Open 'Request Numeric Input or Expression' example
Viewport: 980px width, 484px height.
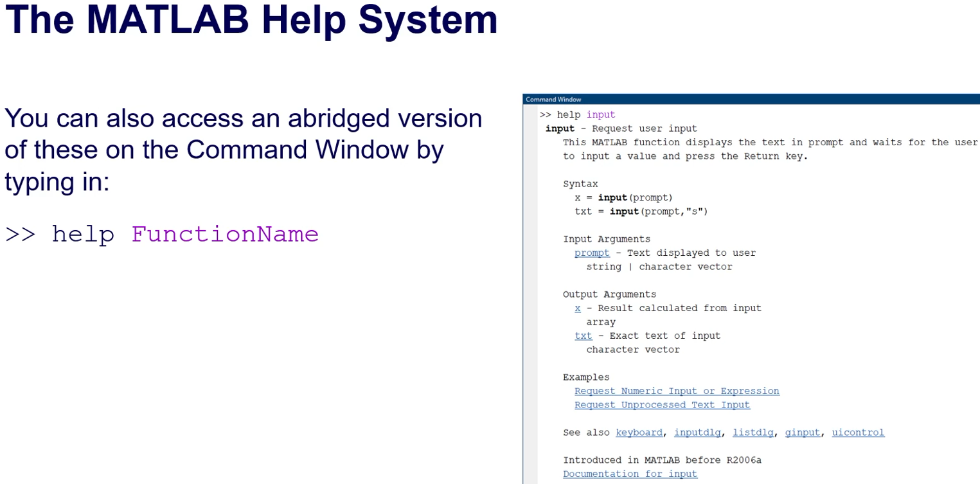[677, 391]
